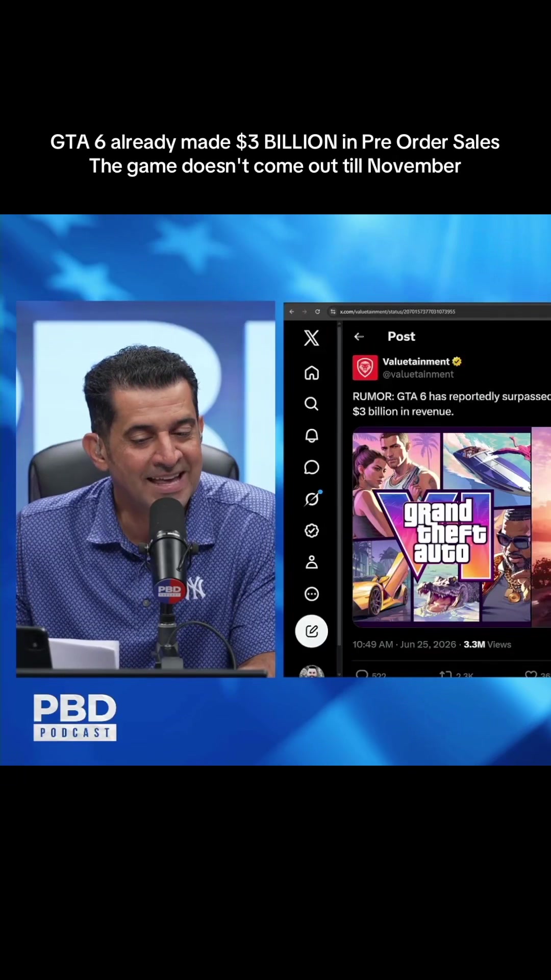
Task: Open Notifications bell icon
Action: [x=312, y=435]
